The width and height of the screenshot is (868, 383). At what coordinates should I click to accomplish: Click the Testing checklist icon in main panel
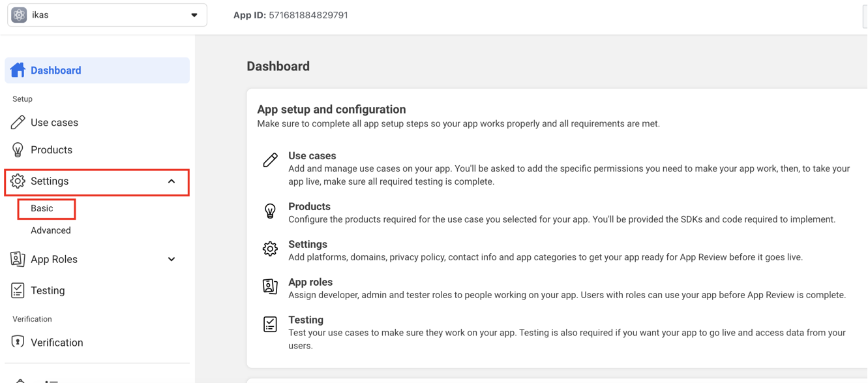(x=270, y=324)
